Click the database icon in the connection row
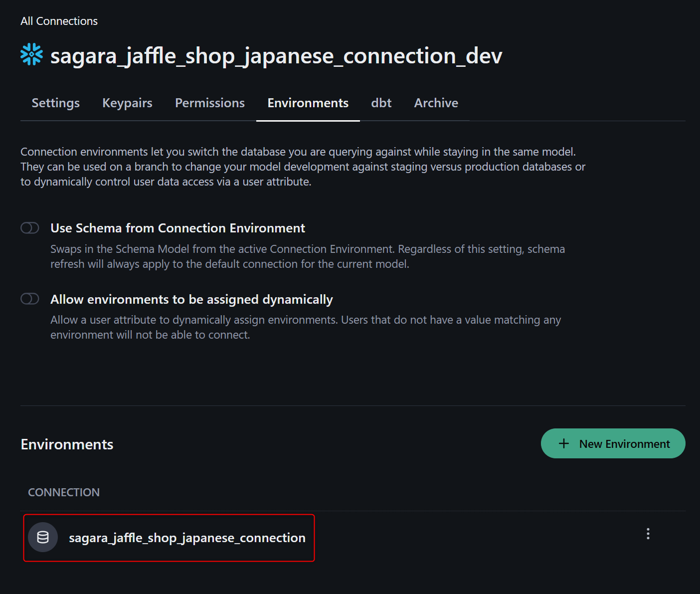 click(x=43, y=537)
